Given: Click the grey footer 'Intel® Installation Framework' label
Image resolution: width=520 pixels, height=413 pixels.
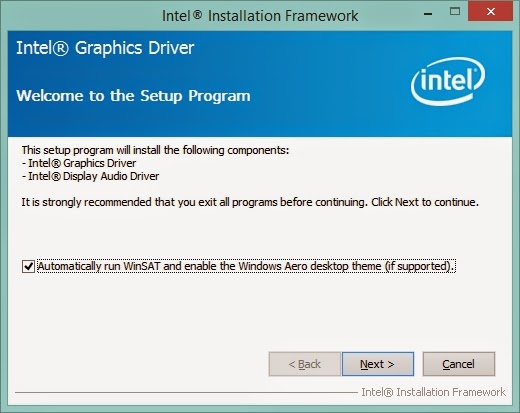Looking at the screenshot, I should (x=434, y=392).
